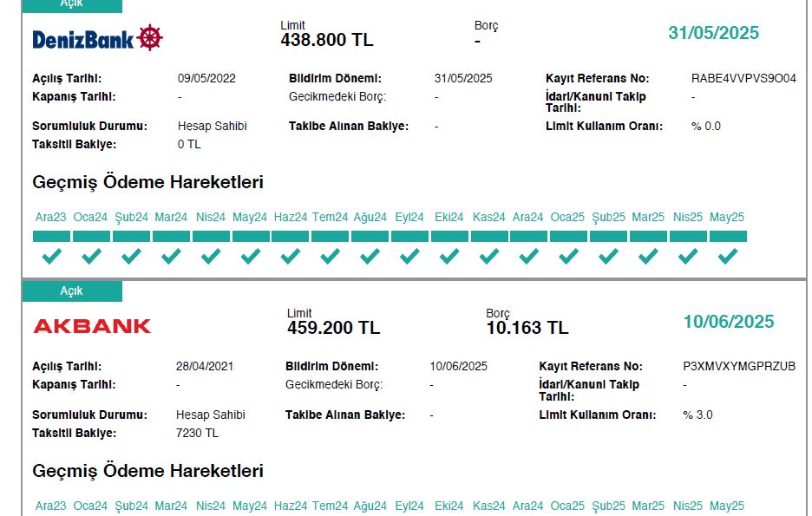Click the 31/05/2025 date on the DenizBank card
Viewport: 812px width, 516px height.
(713, 33)
